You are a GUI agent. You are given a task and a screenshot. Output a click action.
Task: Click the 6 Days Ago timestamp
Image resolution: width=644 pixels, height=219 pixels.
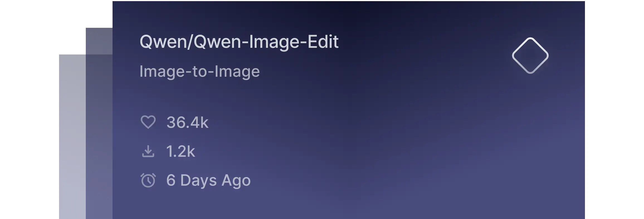208,180
